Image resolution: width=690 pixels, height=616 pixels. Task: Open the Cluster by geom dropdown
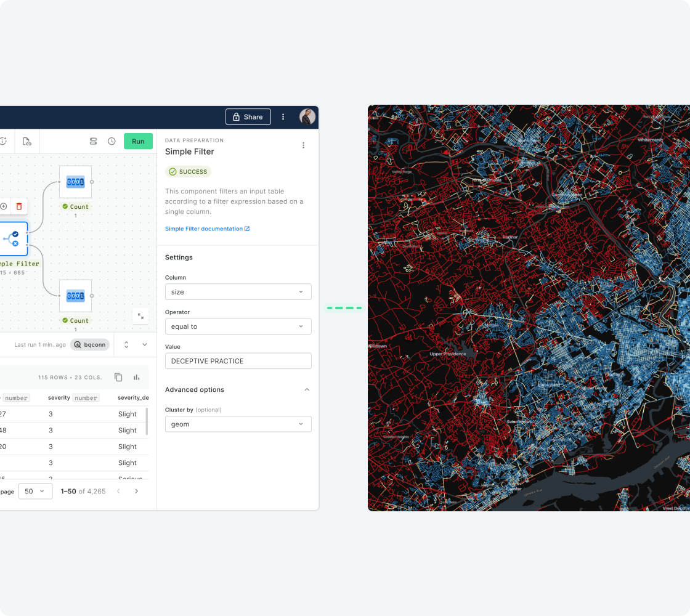238,424
